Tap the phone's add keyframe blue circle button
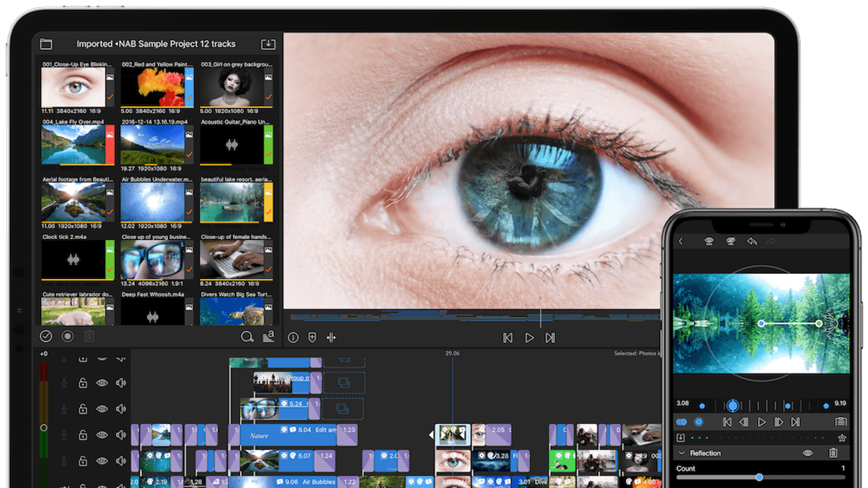 pyautogui.click(x=698, y=422)
